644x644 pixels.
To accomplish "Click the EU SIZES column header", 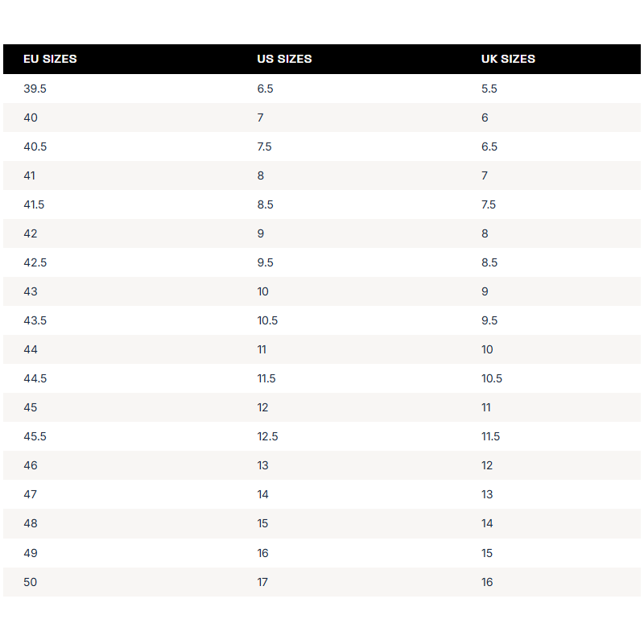I will click(x=50, y=59).
